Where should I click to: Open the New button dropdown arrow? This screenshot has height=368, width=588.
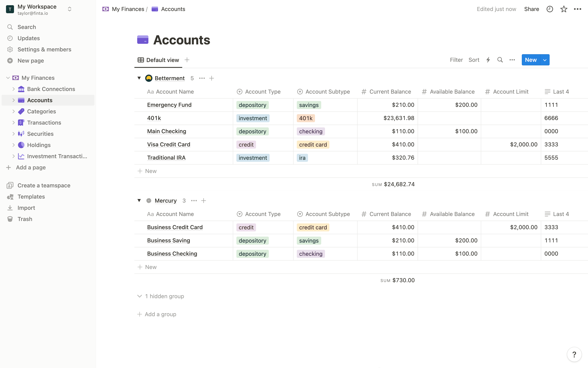coord(545,60)
